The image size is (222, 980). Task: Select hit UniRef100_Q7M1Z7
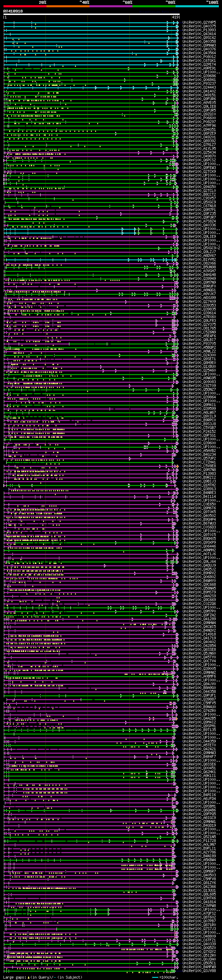(199, 145)
